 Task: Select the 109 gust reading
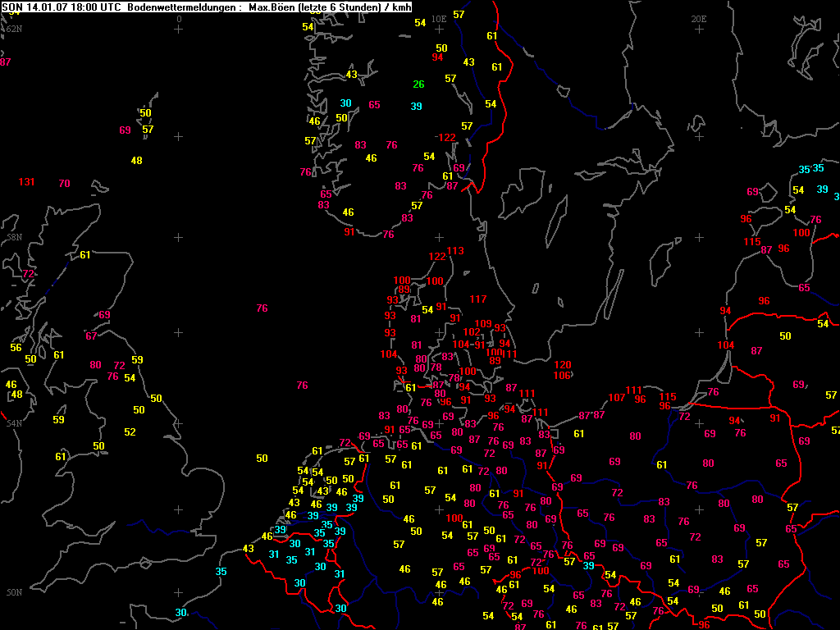pyautogui.click(x=483, y=324)
